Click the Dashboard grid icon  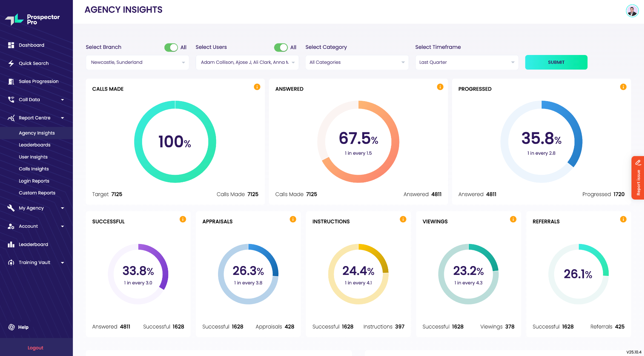[x=11, y=45]
